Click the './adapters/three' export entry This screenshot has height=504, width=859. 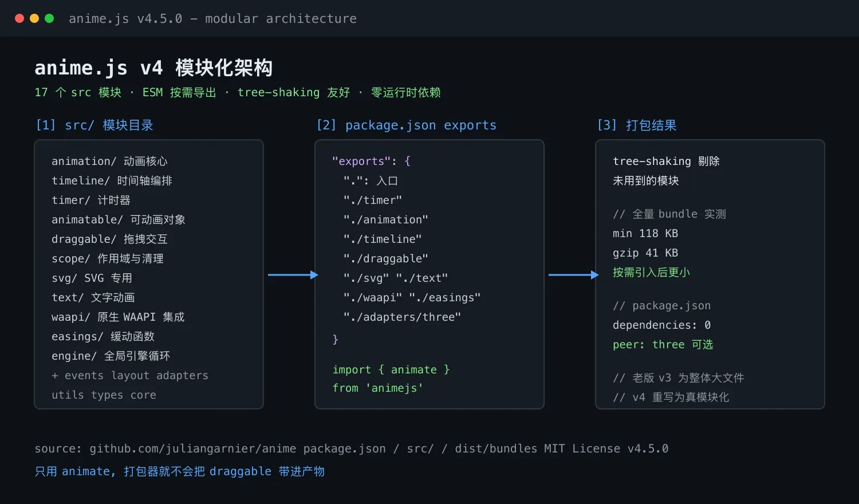402,317
